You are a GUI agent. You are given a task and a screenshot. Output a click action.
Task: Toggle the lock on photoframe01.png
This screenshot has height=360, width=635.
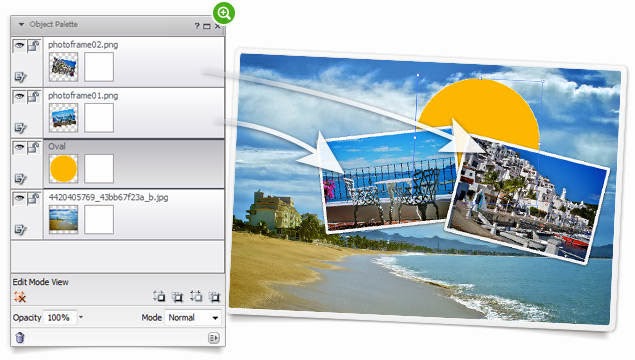click(34, 97)
